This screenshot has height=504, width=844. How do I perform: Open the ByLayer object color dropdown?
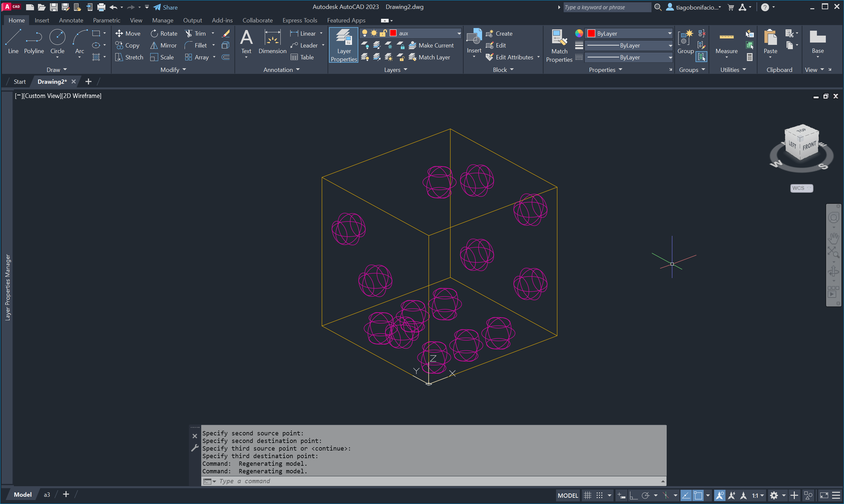coord(669,33)
